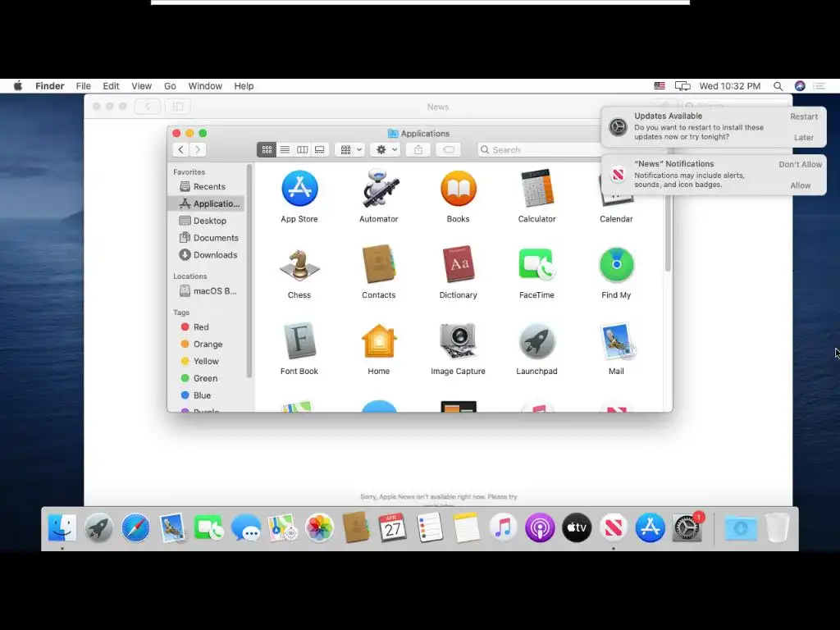This screenshot has width=840, height=630.
Task: Open the Find My app icon
Action: pos(616,265)
